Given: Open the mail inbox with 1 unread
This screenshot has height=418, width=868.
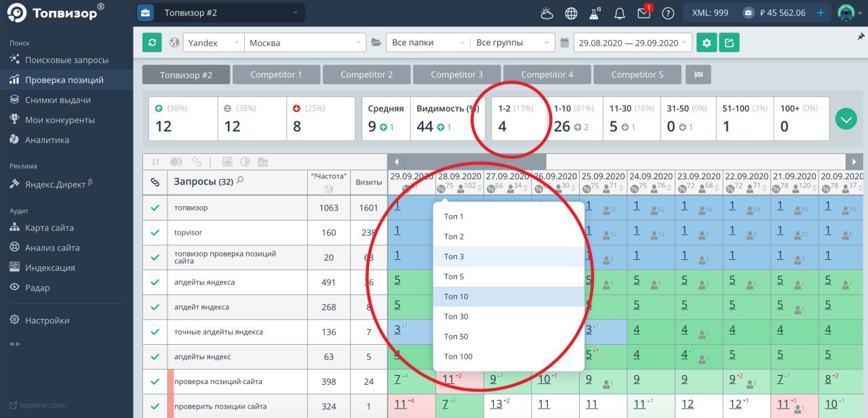Looking at the screenshot, I should tap(644, 12).
